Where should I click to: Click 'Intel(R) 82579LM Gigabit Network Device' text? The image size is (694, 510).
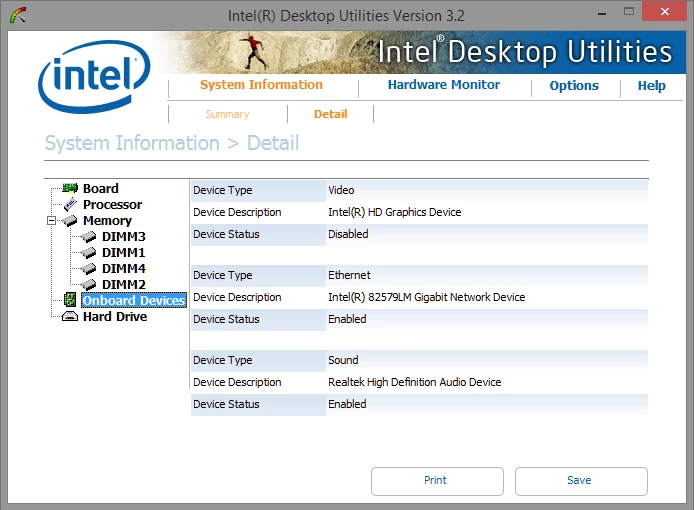point(427,298)
